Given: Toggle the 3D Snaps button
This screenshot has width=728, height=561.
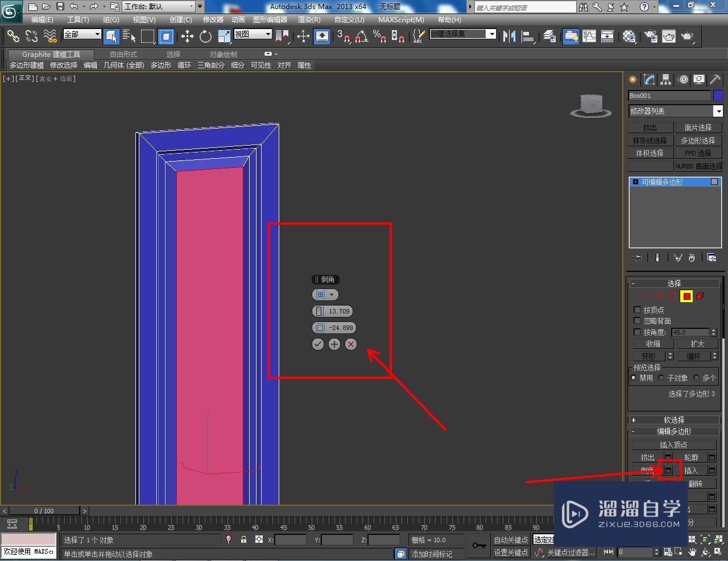Looking at the screenshot, I should coord(343,36).
